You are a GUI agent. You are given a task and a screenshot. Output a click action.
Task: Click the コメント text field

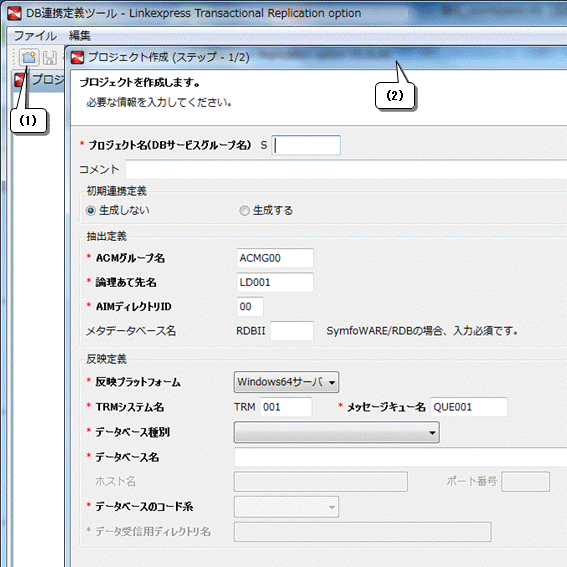(x=346, y=170)
